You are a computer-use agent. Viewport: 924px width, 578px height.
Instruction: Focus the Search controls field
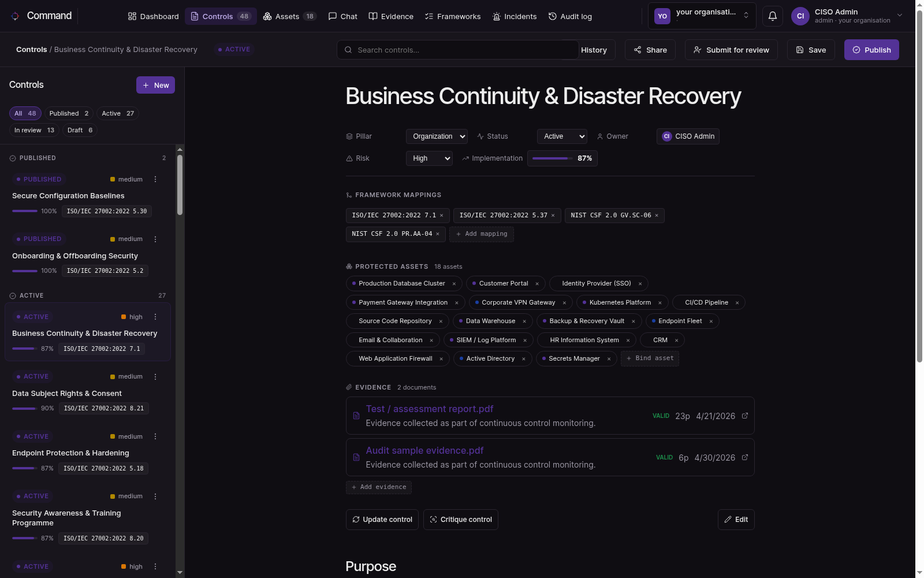point(458,50)
